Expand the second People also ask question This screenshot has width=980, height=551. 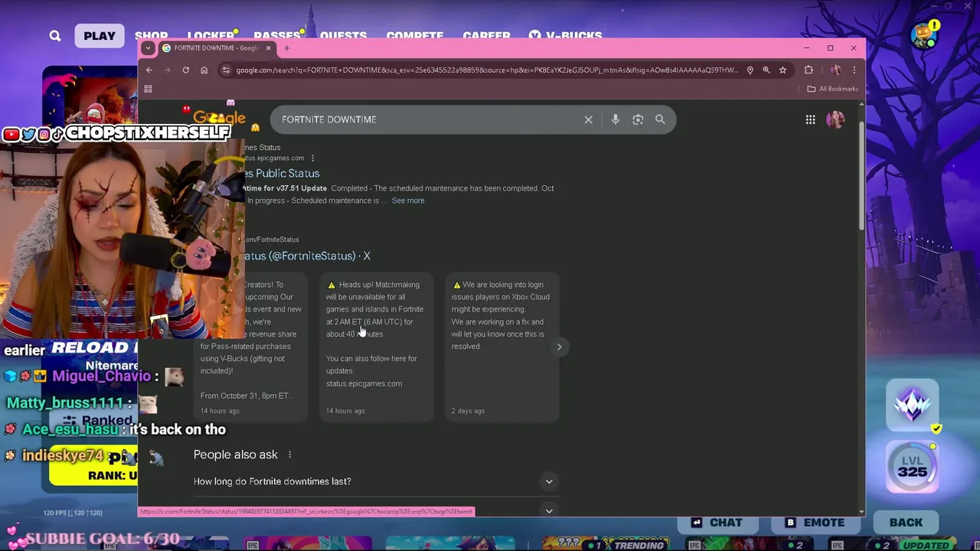[x=549, y=510]
